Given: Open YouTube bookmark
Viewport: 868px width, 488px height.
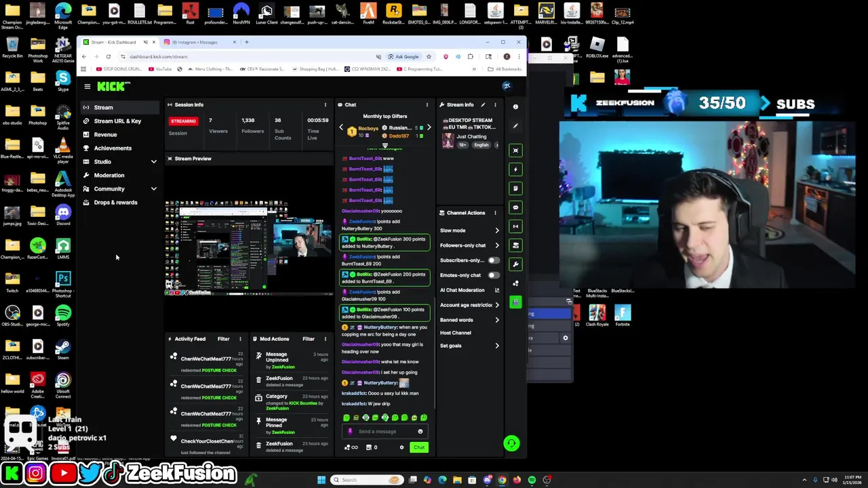Looking at the screenshot, I should (160, 69).
